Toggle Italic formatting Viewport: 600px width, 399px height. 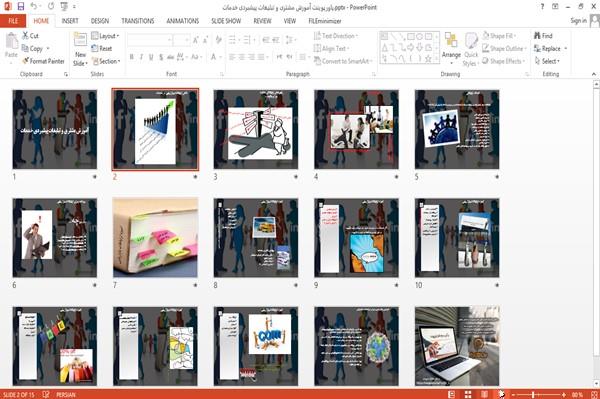pos(141,57)
